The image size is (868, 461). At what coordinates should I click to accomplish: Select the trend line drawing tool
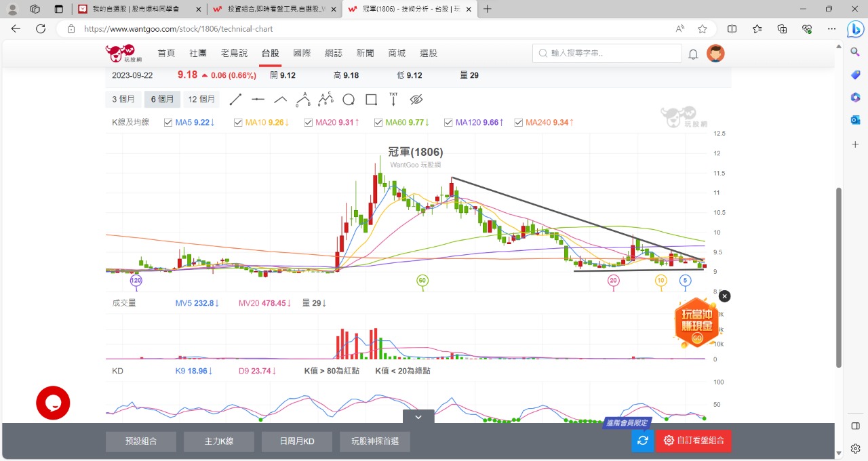tap(235, 100)
